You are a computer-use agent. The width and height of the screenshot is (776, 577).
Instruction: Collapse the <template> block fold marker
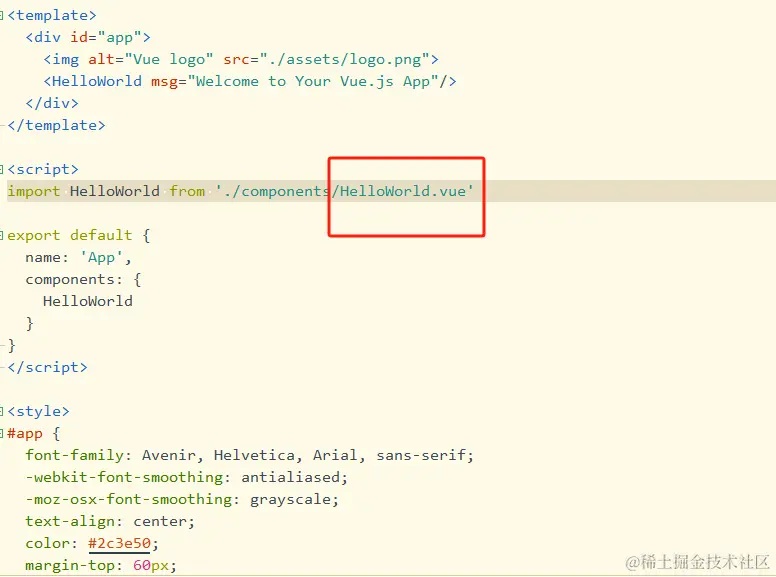click(x=1, y=16)
